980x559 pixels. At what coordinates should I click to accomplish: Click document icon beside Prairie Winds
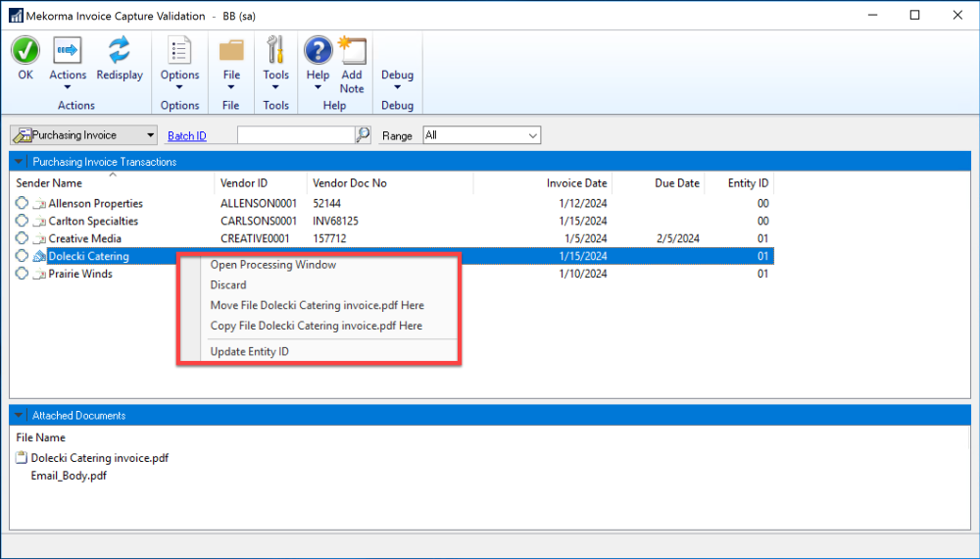coord(39,274)
